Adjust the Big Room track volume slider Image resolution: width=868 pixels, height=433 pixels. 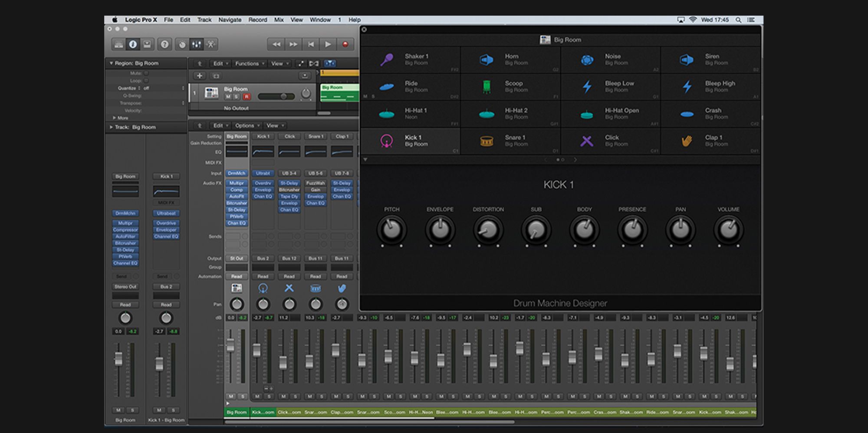(276, 96)
